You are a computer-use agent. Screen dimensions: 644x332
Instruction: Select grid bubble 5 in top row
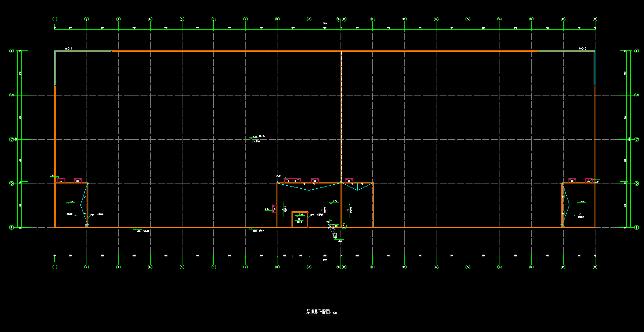point(182,19)
